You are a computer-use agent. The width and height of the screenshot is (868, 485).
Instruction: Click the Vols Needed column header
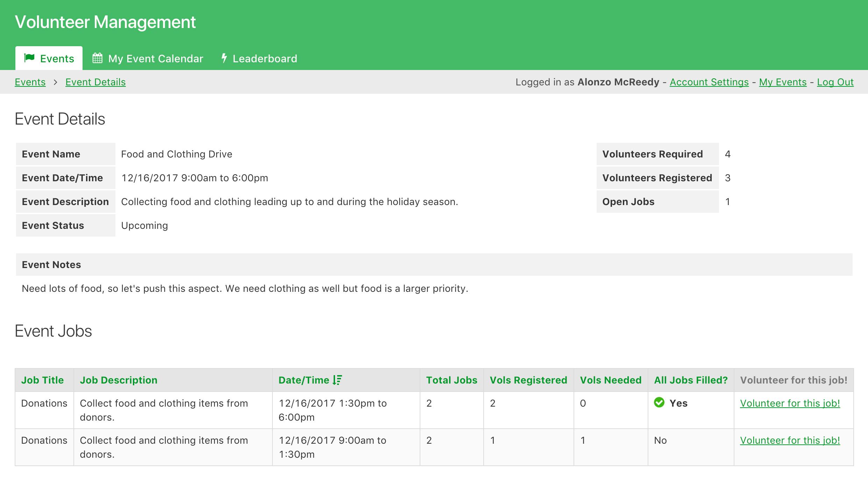(611, 380)
